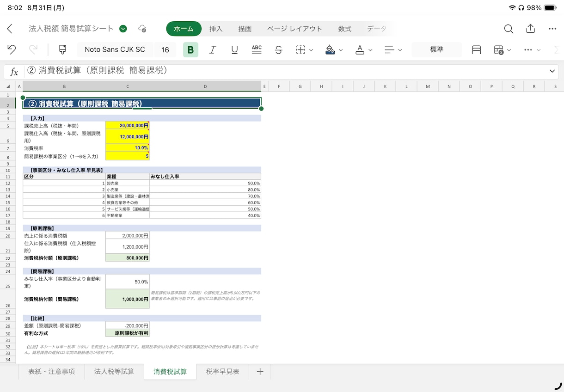The height and width of the screenshot is (392, 564).
Task: Select the -200,000円 difference cell
Action: point(128,325)
